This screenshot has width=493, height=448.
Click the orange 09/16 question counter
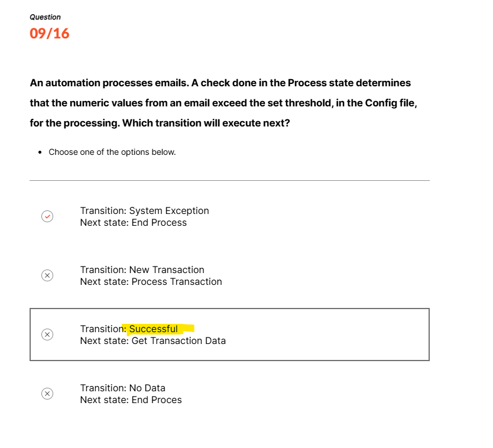coord(49,34)
